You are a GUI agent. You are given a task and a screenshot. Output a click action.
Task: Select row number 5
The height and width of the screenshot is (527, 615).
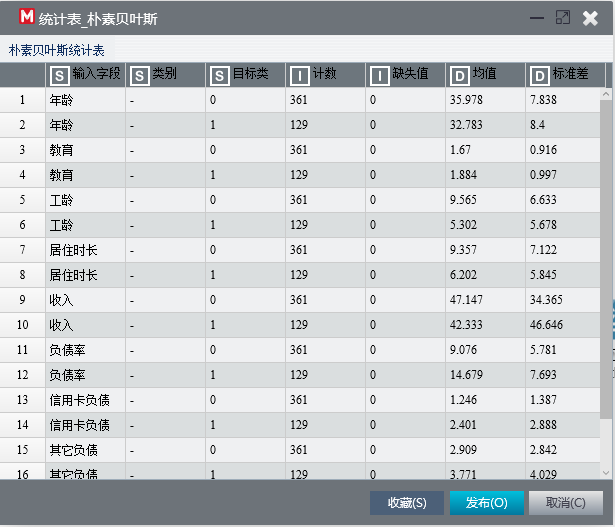(22, 200)
